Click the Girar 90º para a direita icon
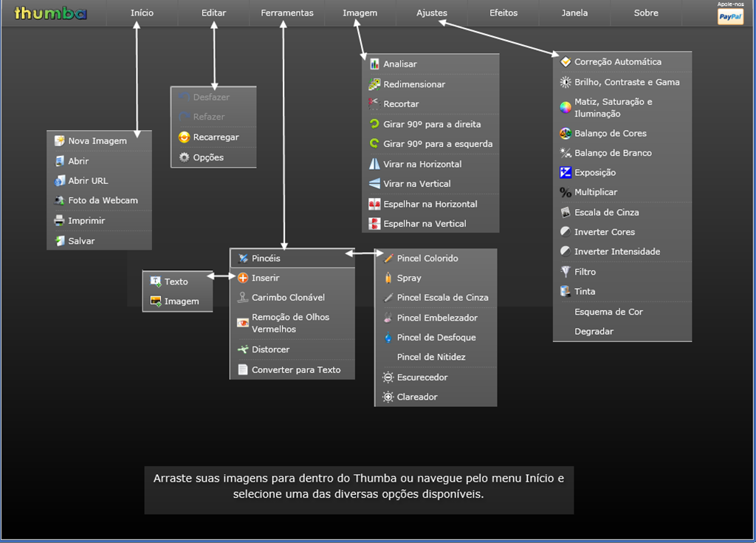Image resolution: width=756 pixels, height=543 pixels. tap(374, 124)
